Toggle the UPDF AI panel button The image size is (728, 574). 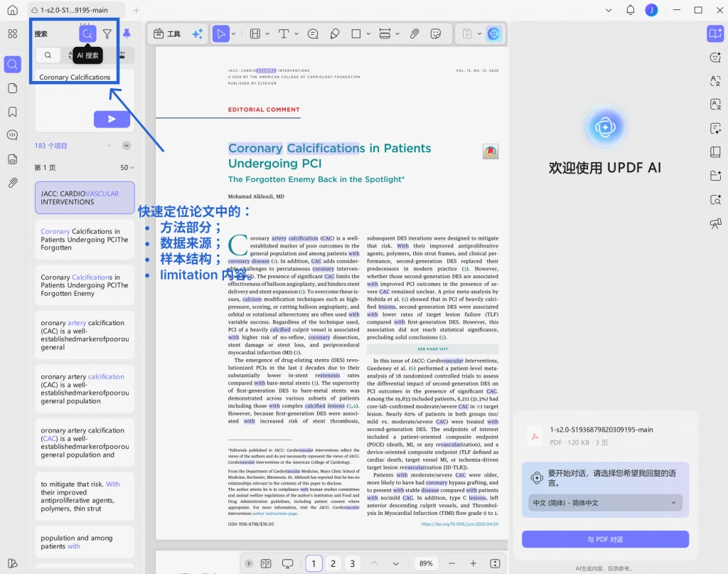pos(715,33)
